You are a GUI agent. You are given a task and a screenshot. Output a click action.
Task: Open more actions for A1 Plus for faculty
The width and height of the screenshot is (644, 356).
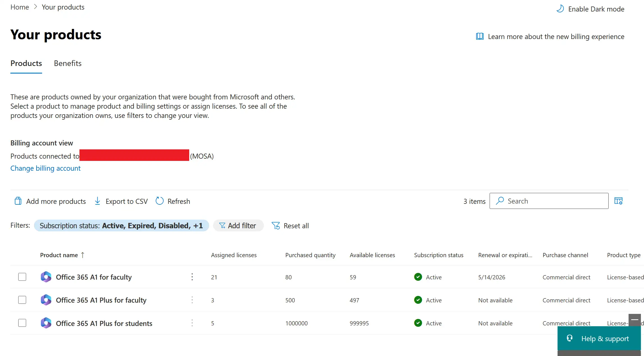click(x=192, y=300)
